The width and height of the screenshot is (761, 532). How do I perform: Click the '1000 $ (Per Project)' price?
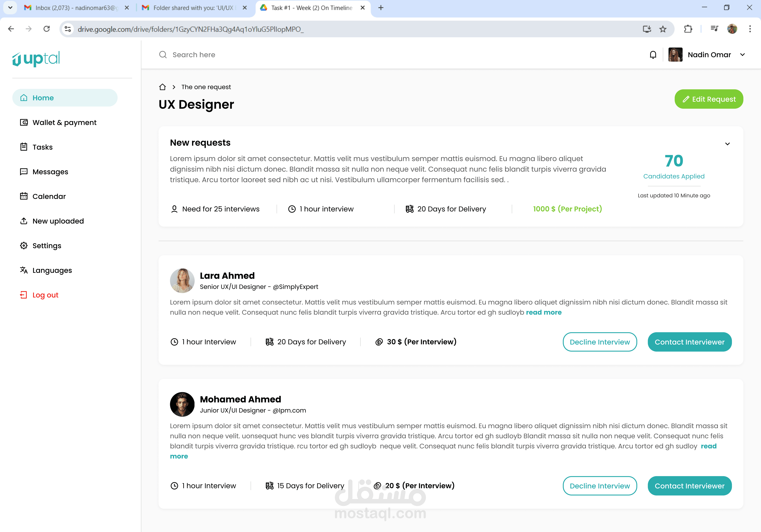coord(567,209)
